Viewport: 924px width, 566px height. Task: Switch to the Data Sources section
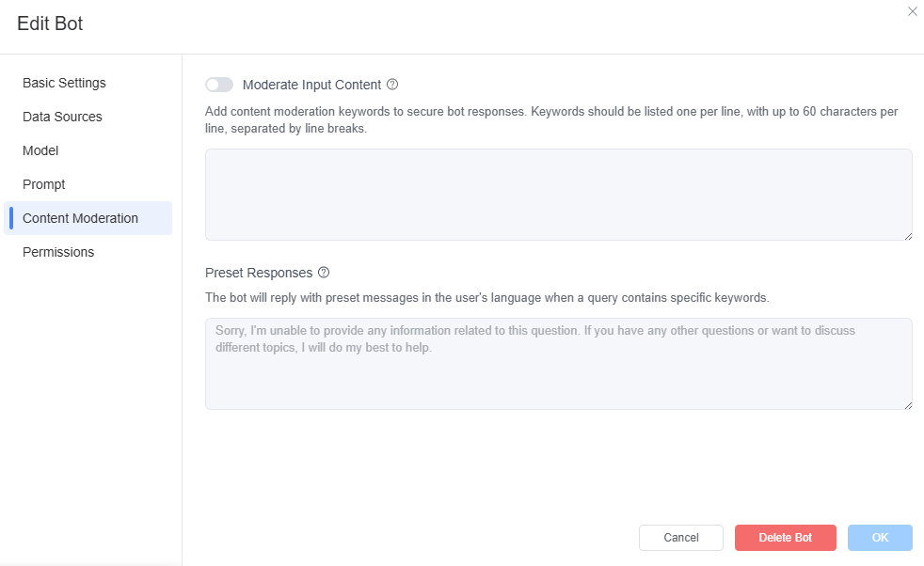(62, 117)
